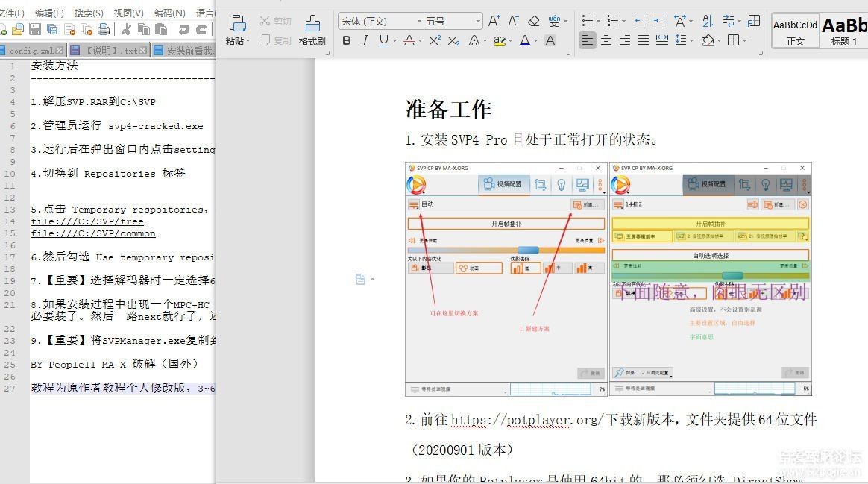Click the Open file icon in Notepad++

click(18, 29)
